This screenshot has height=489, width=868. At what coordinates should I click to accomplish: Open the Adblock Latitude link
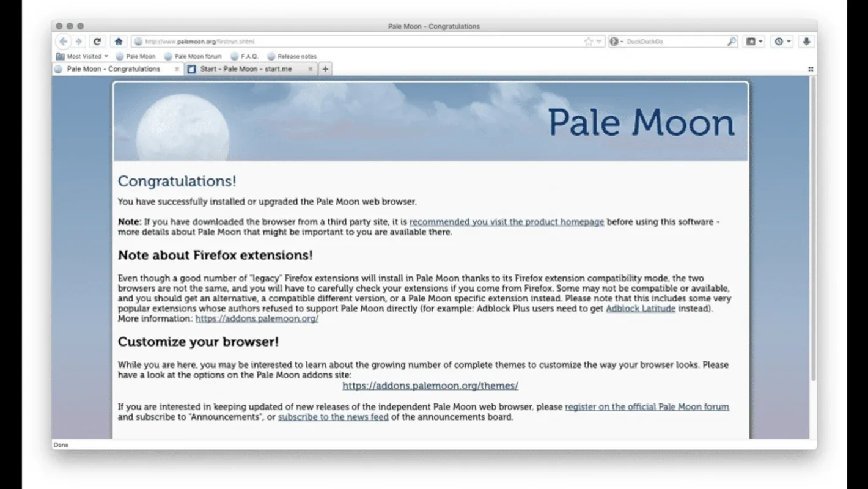[x=641, y=309]
